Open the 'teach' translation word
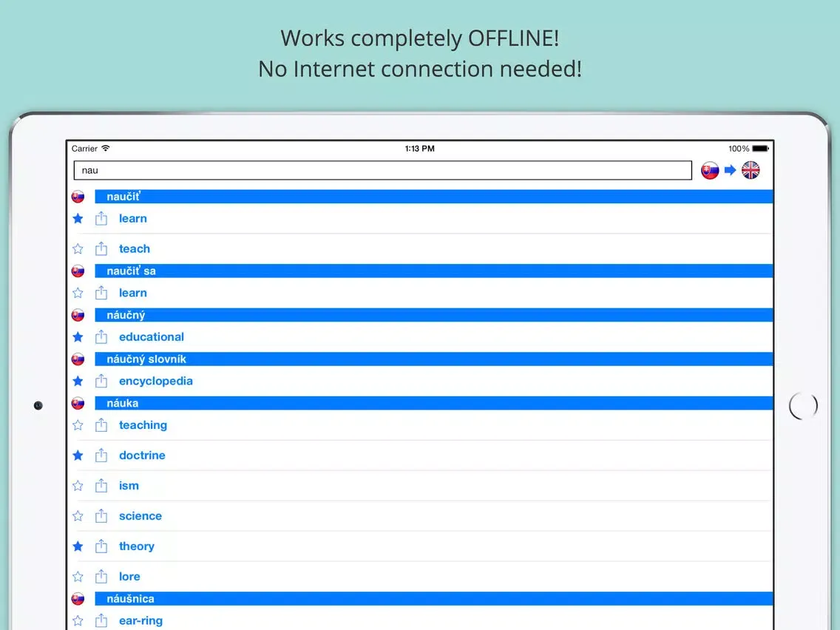 (135, 248)
